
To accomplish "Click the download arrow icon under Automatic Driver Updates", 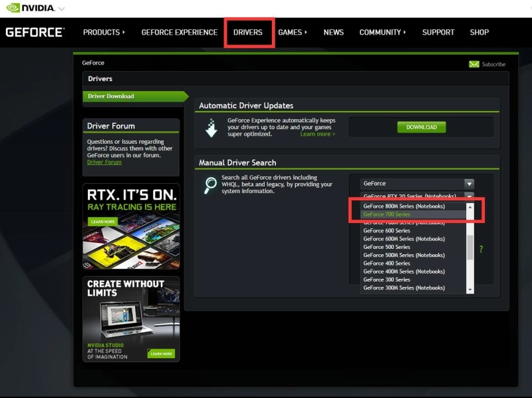I will click(211, 128).
